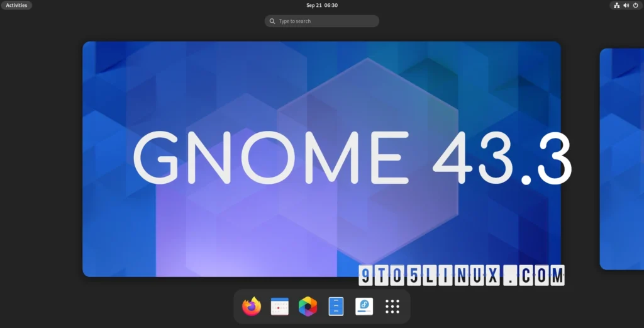Select the main workspace thumbnail
This screenshot has width=644, height=328.
(321, 159)
